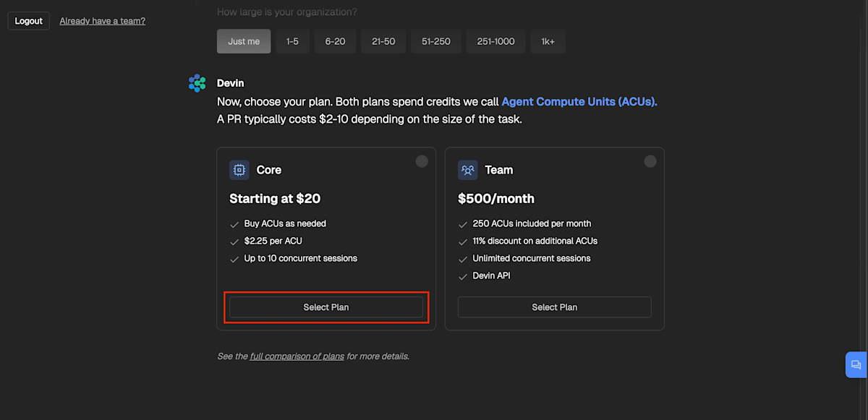
Task: Choose the 21-50 organization size
Action: coord(384,41)
